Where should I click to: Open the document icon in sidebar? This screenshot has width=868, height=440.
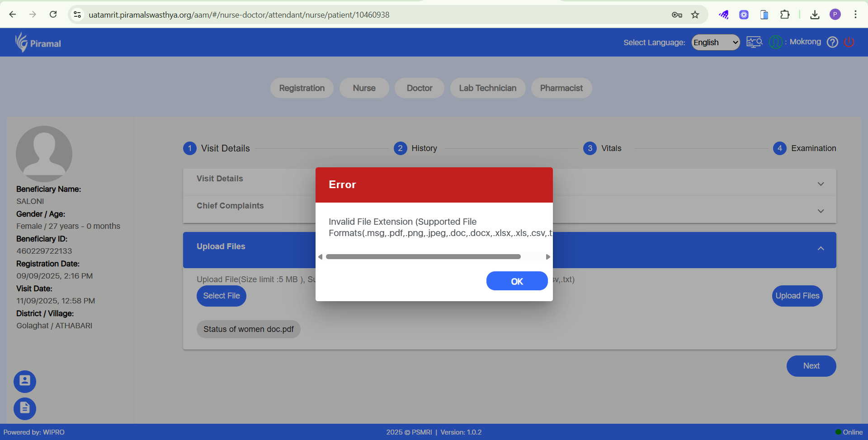coord(25,408)
